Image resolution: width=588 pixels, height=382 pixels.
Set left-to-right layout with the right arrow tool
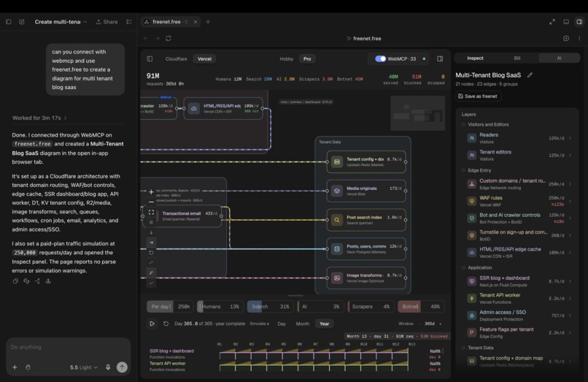pyautogui.click(x=151, y=242)
